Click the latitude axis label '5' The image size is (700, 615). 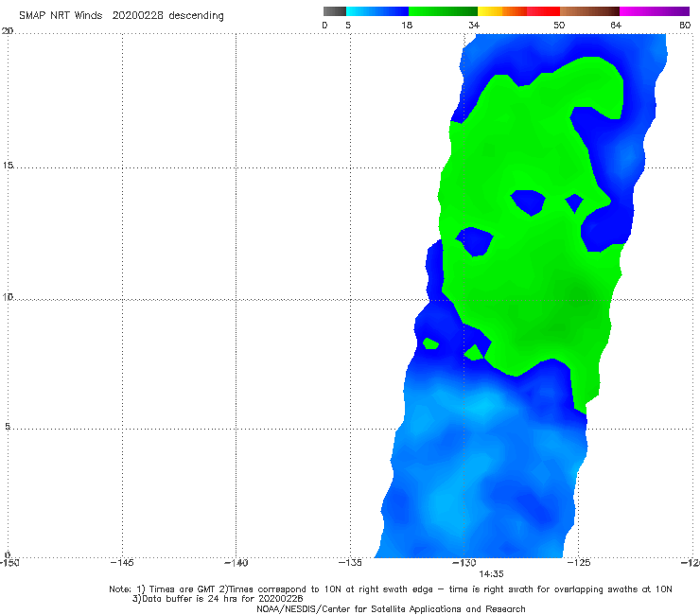pyautogui.click(x=8, y=427)
